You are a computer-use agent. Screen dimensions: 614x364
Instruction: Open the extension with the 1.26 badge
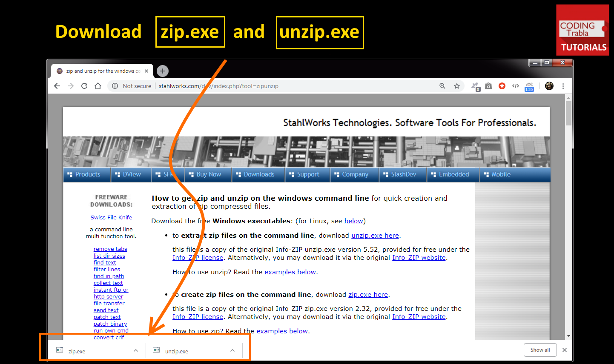point(529,86)
